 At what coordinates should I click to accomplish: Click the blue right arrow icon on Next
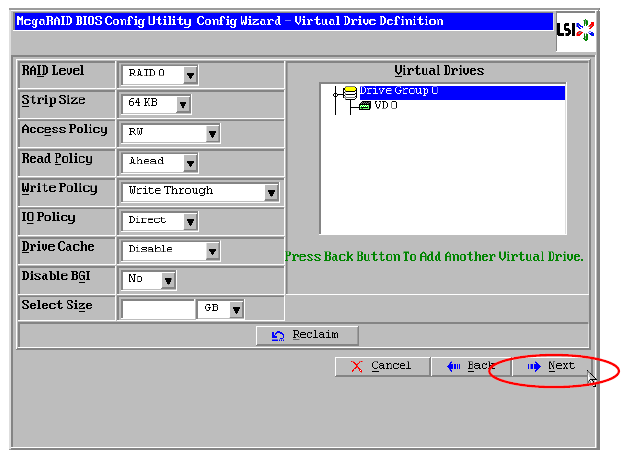click(534, 366)
